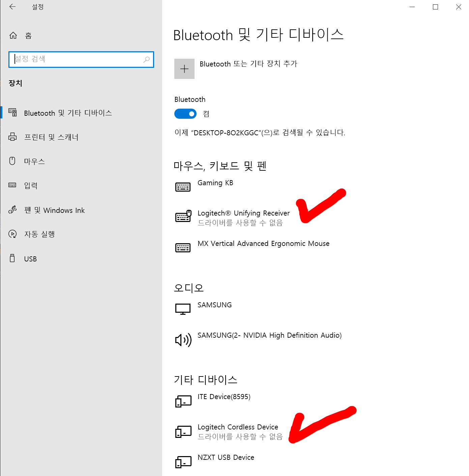Open 펜 및 Windows Ink page
Screen dimensions: 469x476
coord(81,210)
